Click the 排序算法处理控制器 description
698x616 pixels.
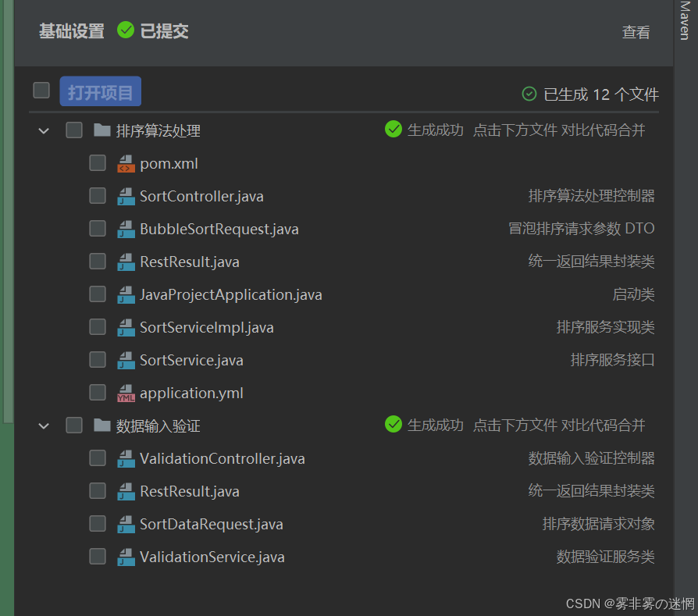point(592,195)
